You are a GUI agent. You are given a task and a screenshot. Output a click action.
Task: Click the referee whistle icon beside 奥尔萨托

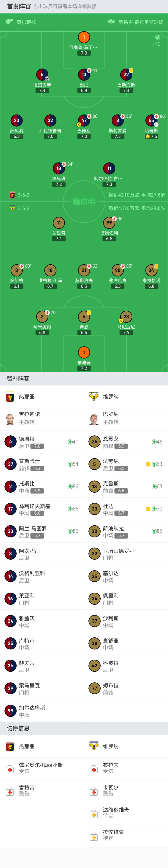[x=9, y=22]
